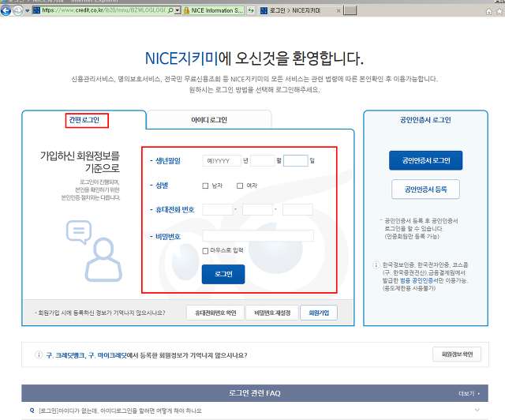Click the 범용 공인인증서 link text
Viewport: 505px width, 420px height.
click(x=419, y=280)
